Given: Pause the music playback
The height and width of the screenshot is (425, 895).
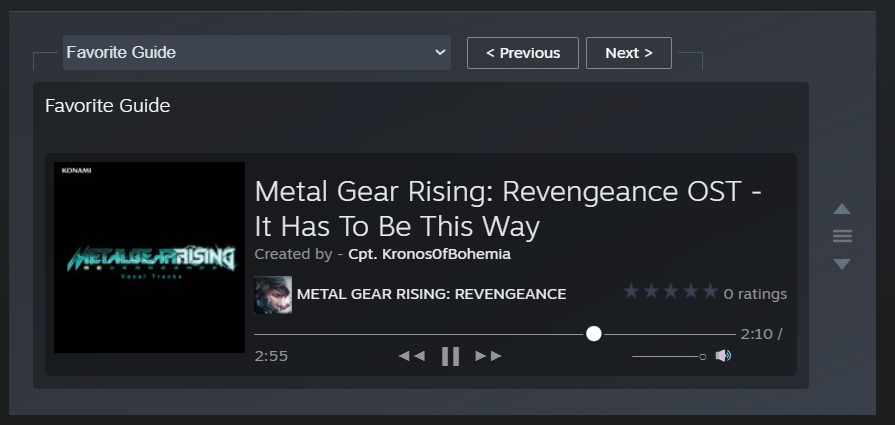Looking at the screenshot, I should point(450,356).
